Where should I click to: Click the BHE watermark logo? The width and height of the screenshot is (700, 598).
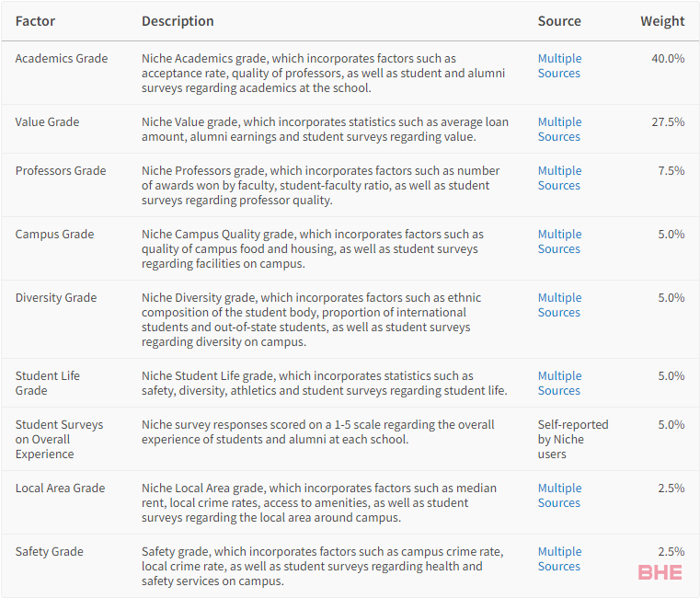[660, 572]
